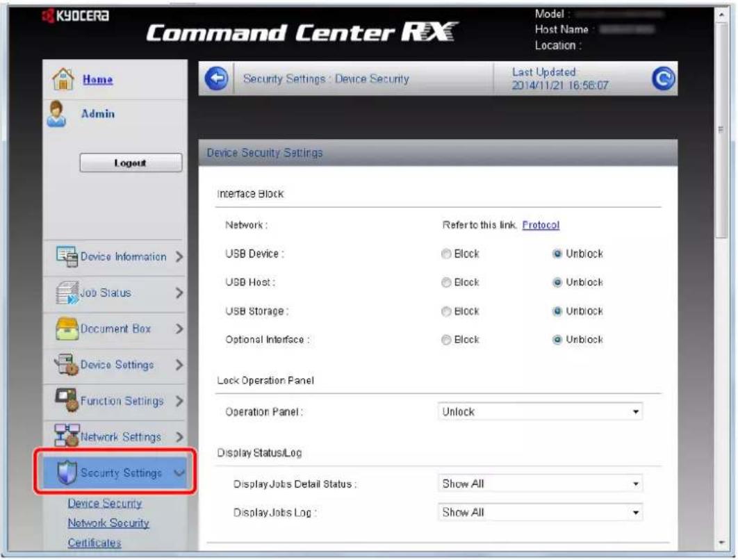This screenshot has height=560, width=738.
Task: Click the scrollbar up arrow
Action: pos(721,15)
